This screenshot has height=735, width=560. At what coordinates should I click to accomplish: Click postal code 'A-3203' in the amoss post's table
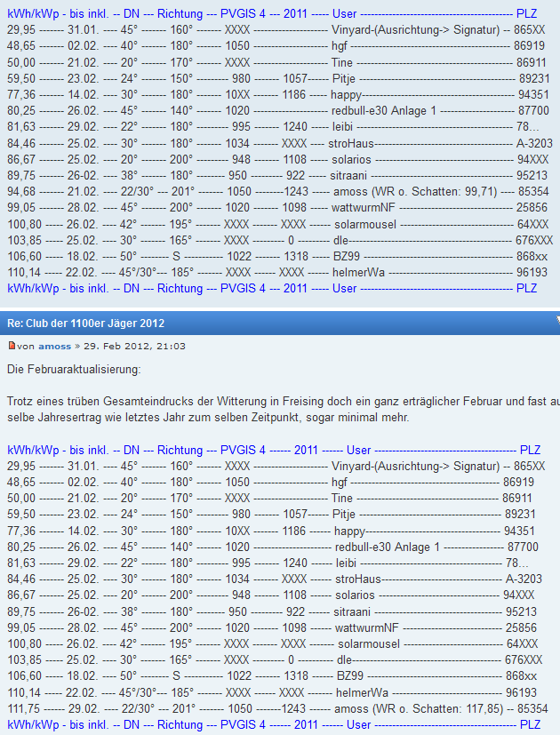point(524,579)
